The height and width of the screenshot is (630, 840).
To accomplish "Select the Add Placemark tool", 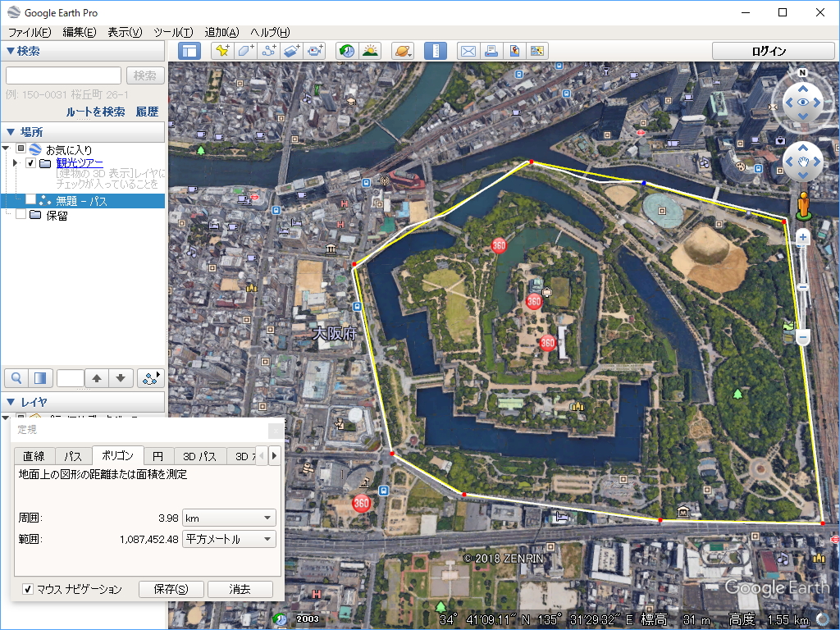I will pyautogui.click(x=221, y=51).
